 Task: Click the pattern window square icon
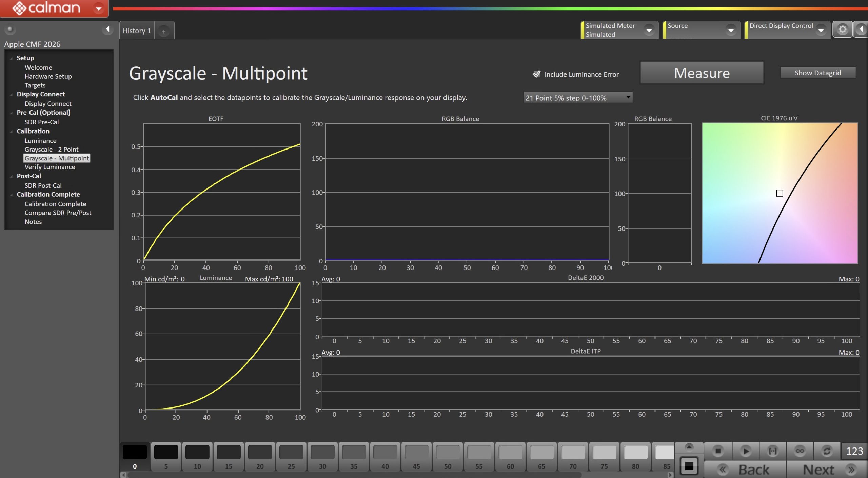(x=689, y=466)
